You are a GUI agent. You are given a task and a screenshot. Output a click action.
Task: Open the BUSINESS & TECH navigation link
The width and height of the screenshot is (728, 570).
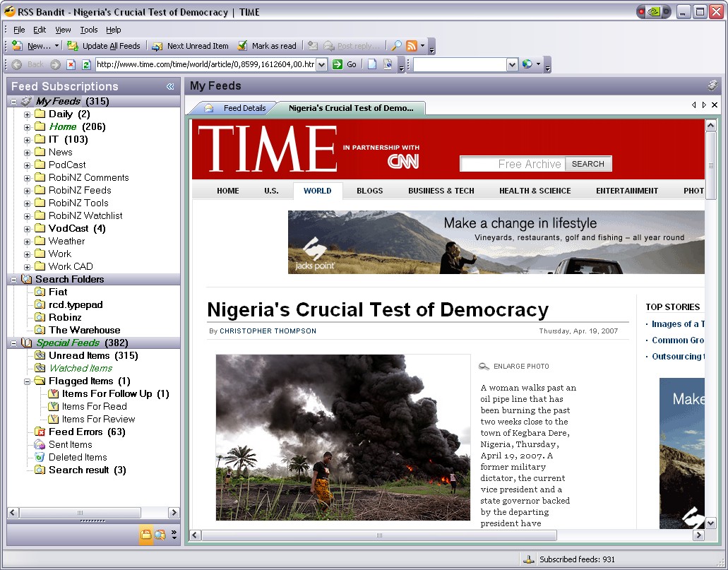(x=441, y=191)
